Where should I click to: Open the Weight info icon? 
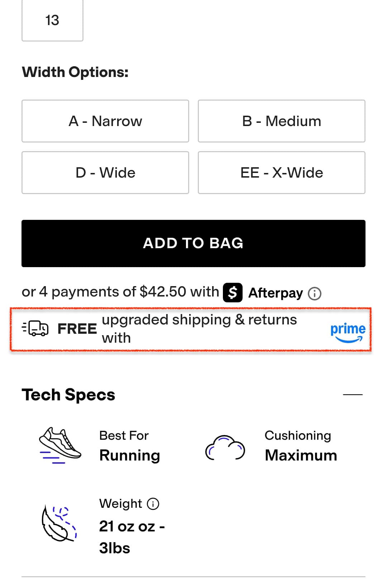(153, 504)
